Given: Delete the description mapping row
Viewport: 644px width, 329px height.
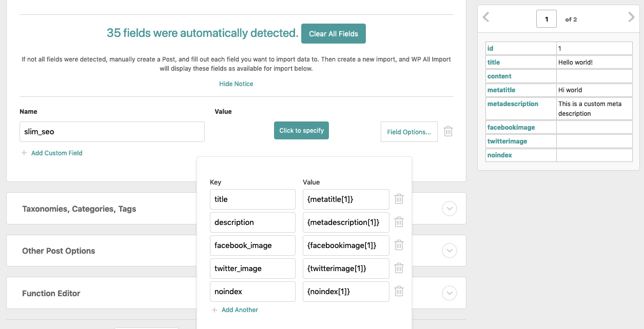Looking at the screenshot, I should [399, 222].
